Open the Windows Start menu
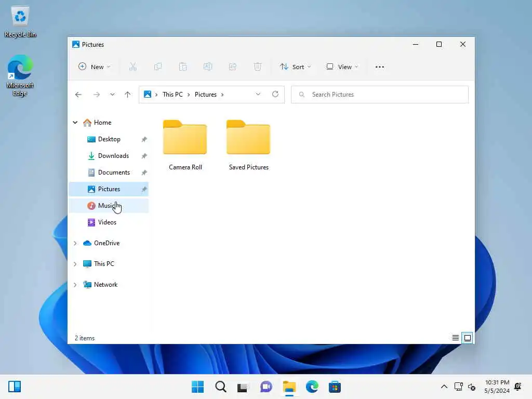 (x=198, y=387)
